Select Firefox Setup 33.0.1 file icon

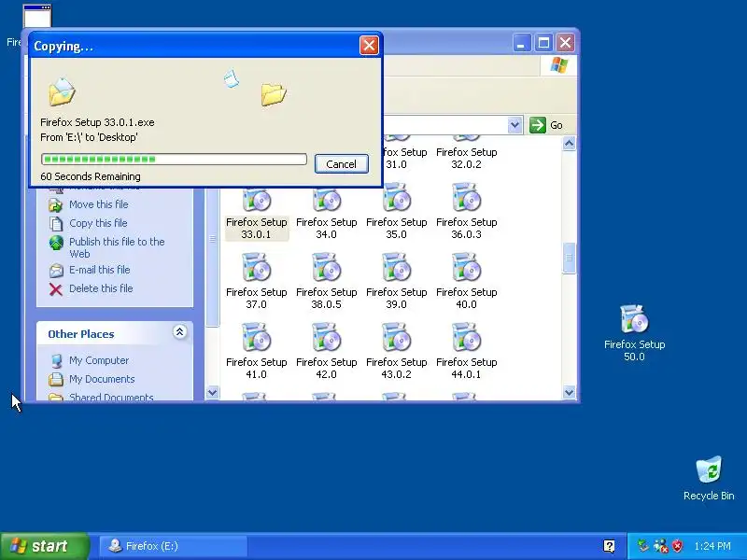256,199
